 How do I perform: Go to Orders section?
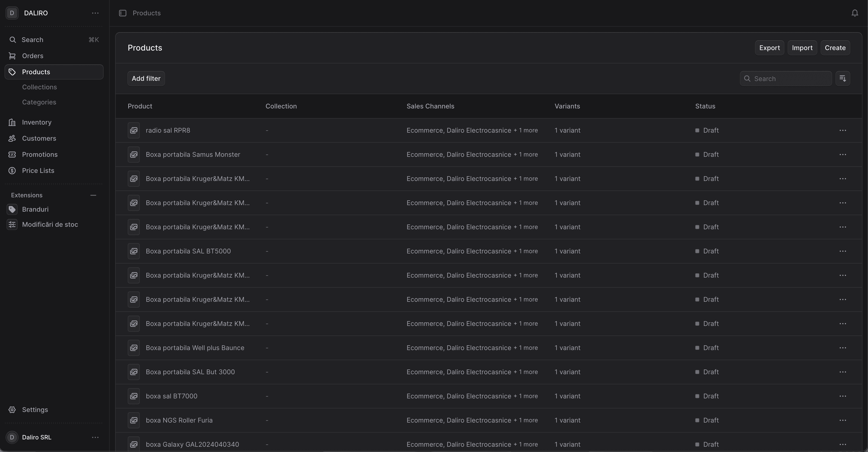point(54,56)
